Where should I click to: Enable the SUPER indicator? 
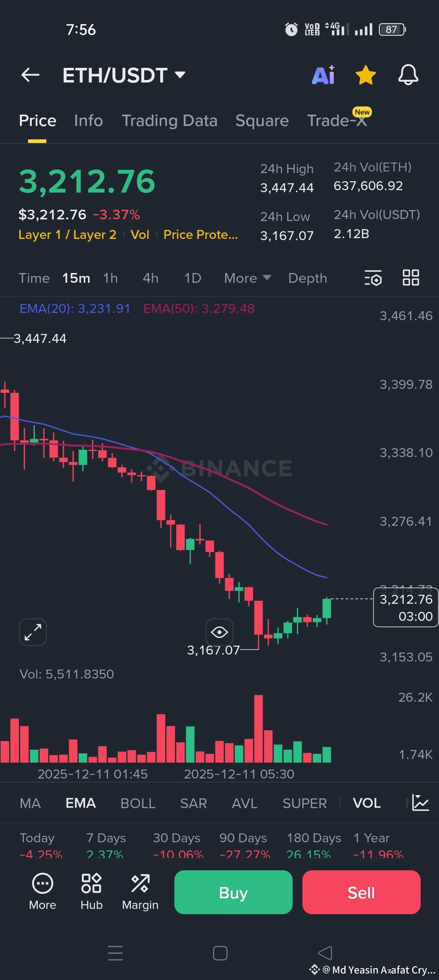(305, 803)
